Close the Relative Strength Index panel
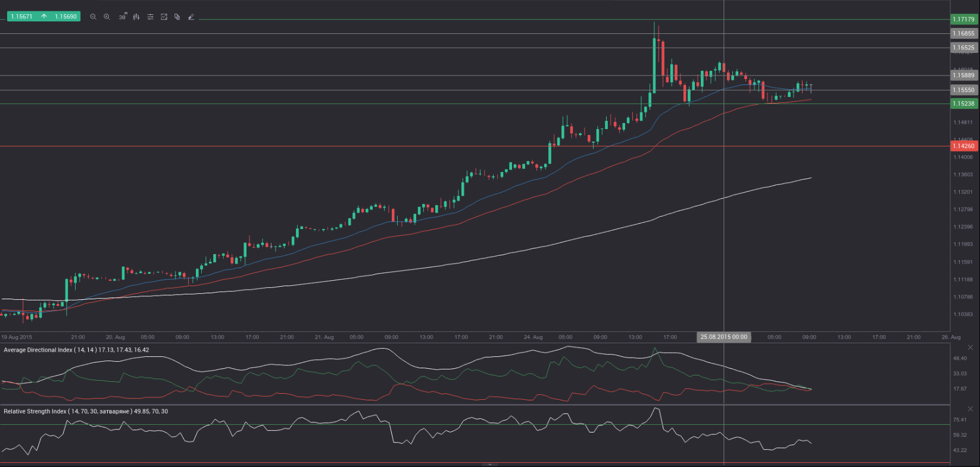This screenshot has width=980, height=467. click(x=970, y=409)
